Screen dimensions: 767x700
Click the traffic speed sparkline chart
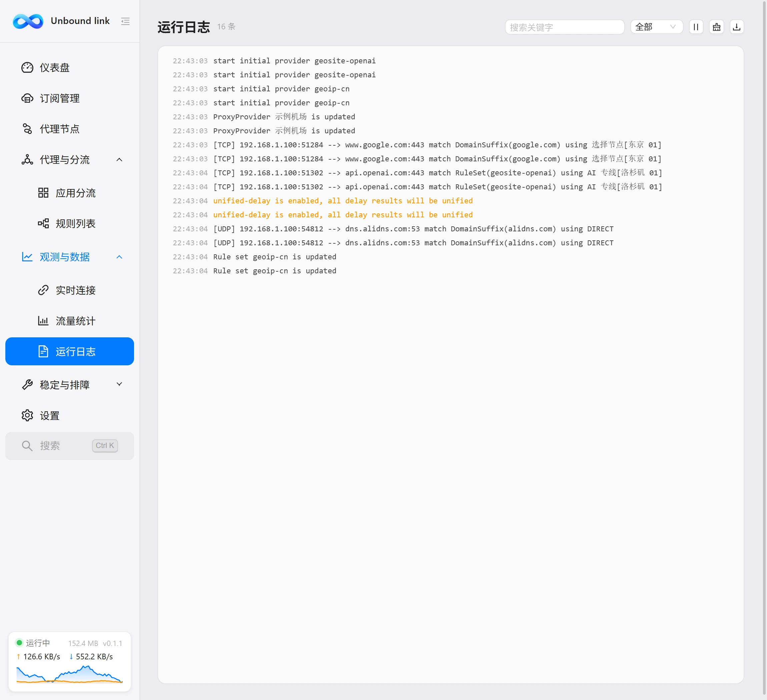pos(70,674)
